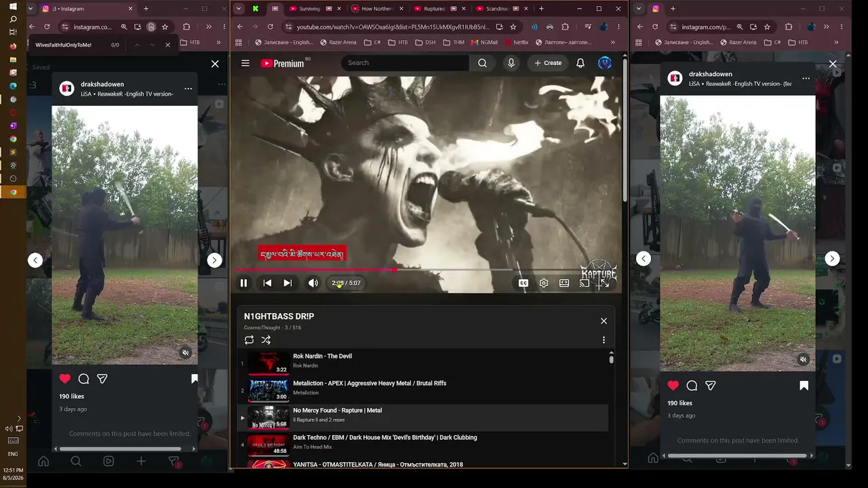Go to previous post in right Instagram window

(644, 258)
